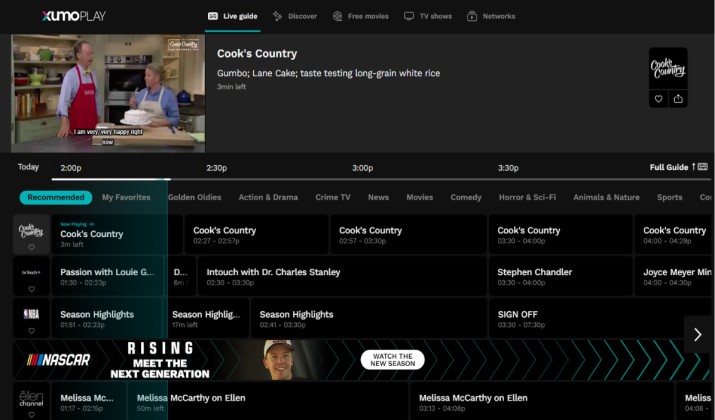
Task: Select Season Highlights 01:51 - 02:23p
Action: [107, 318]
